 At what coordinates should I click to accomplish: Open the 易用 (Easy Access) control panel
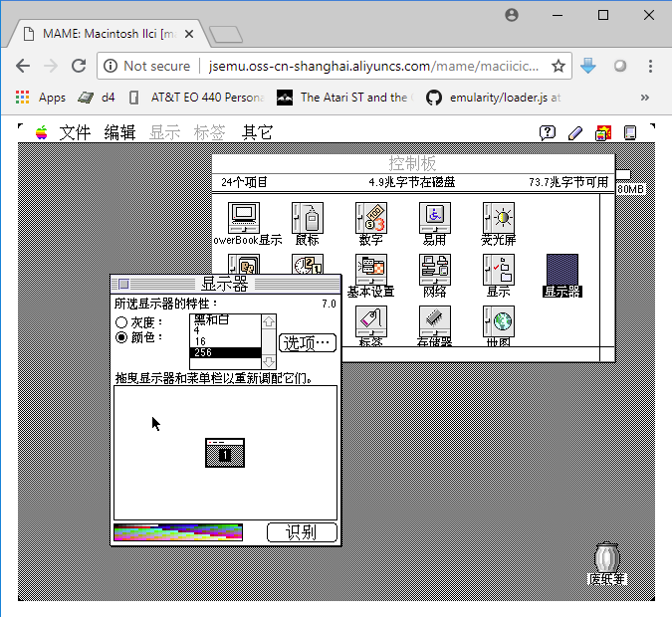434,219
